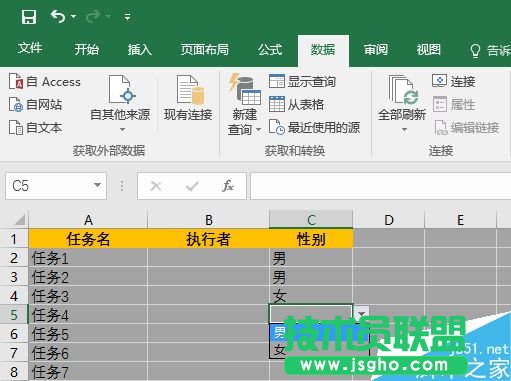
Task: Open the Undo history dropdown arrow
Action: click(73, 16)
